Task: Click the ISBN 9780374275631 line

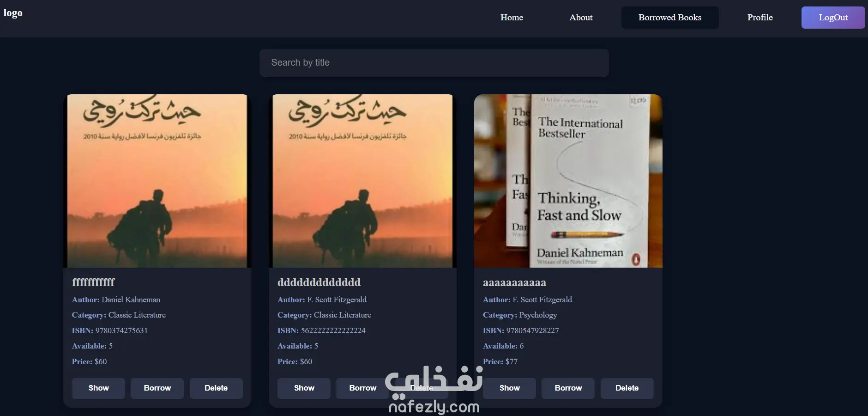Action: coord(110,330)
